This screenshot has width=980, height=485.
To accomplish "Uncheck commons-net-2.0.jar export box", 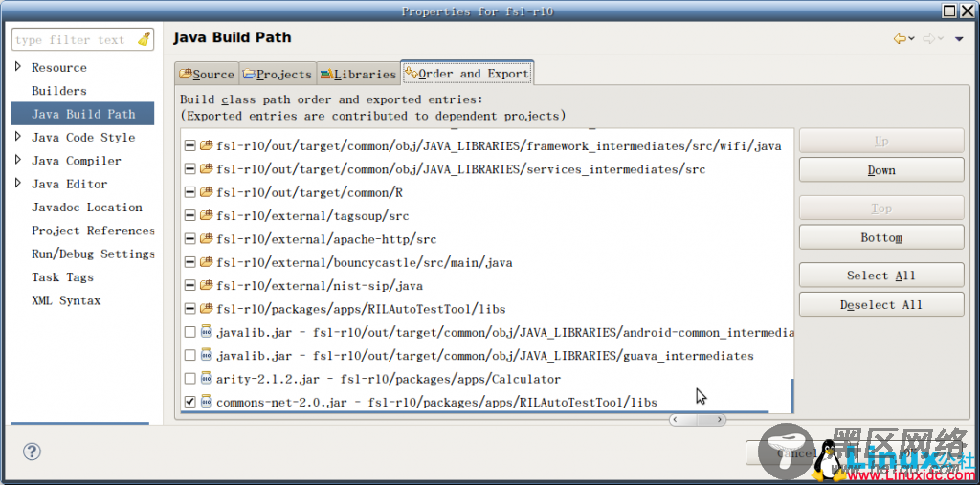I will pos(190,402).
